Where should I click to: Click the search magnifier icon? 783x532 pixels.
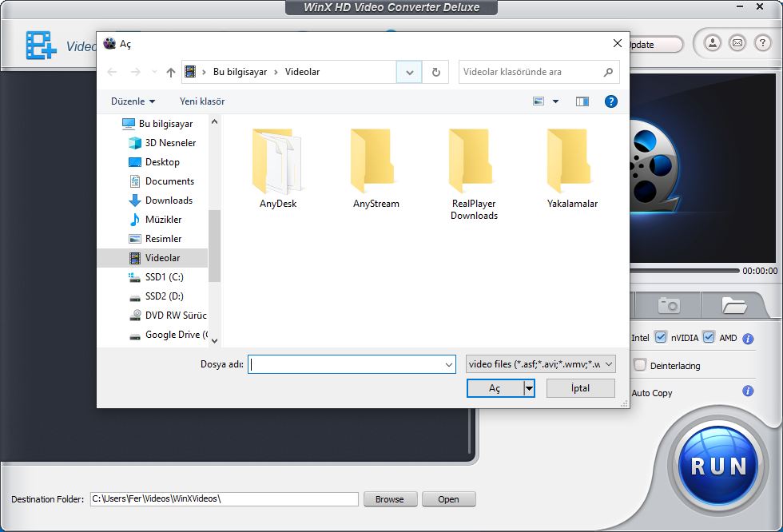608,72
